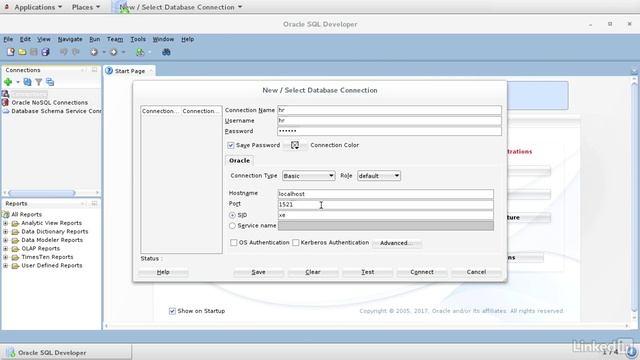
Task: Open the Places menu in top bar
Action: [x=85, y=7]
